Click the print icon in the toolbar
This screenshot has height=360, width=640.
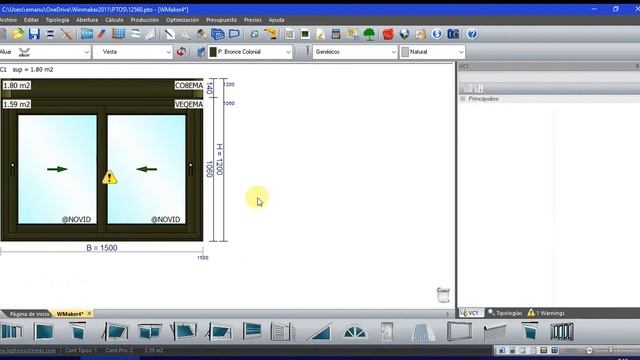tap(50, 34)
